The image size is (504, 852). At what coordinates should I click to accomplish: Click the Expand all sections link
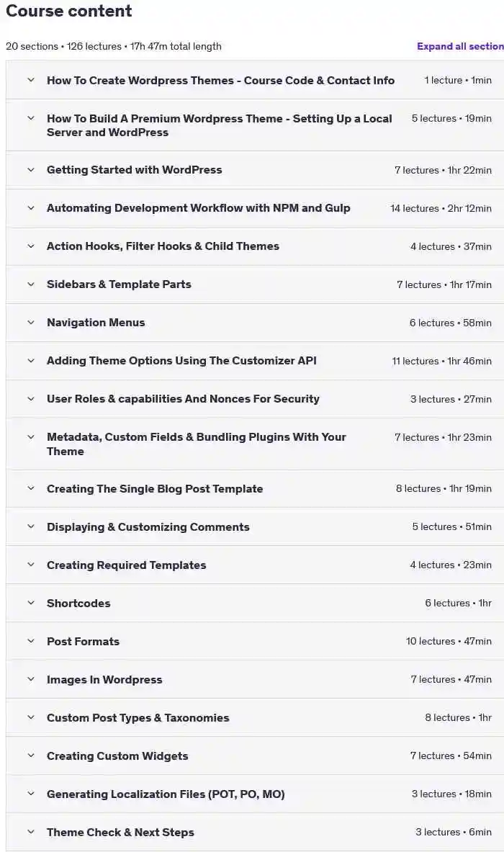460,46
